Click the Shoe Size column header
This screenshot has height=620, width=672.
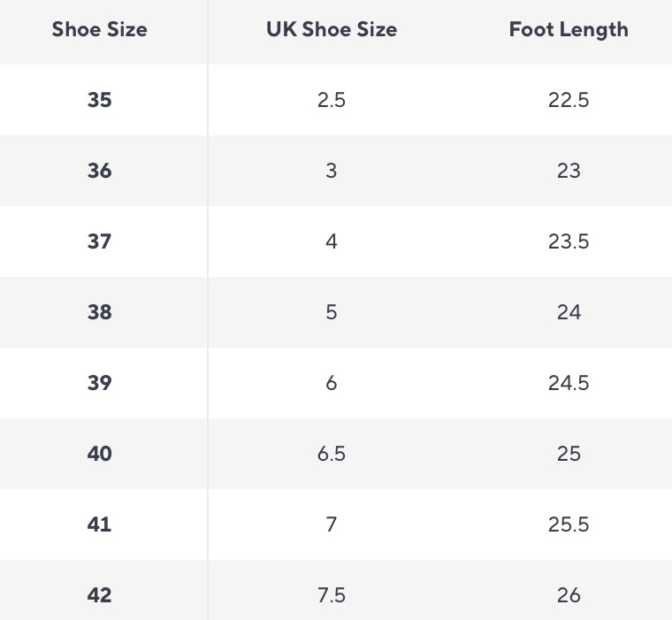coord(99,29)
